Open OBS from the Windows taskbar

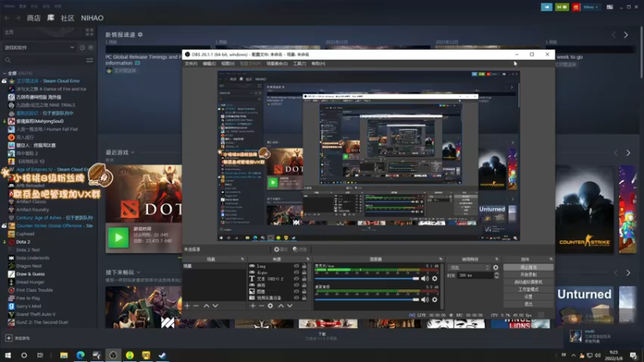[x=113, y=356]
